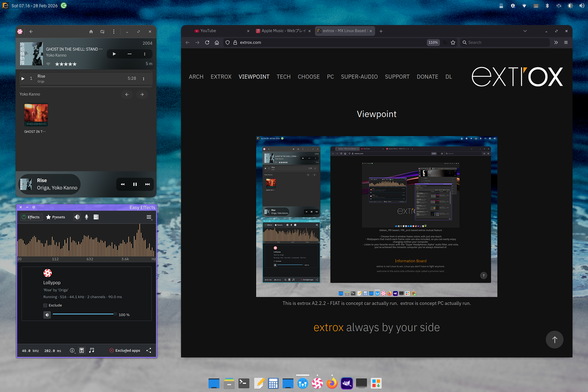Open the microphone input effects in Easy Effects

coord(87,217)
